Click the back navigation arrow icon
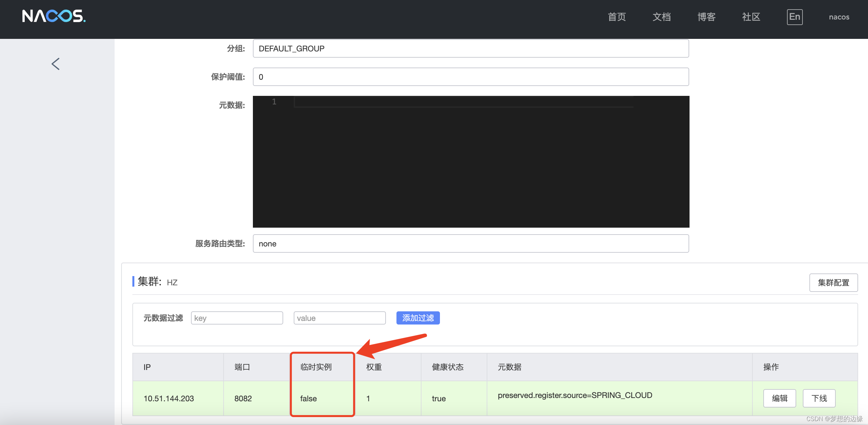The height and width of the screenshot is (425, 868). click(x=55, y=63)
